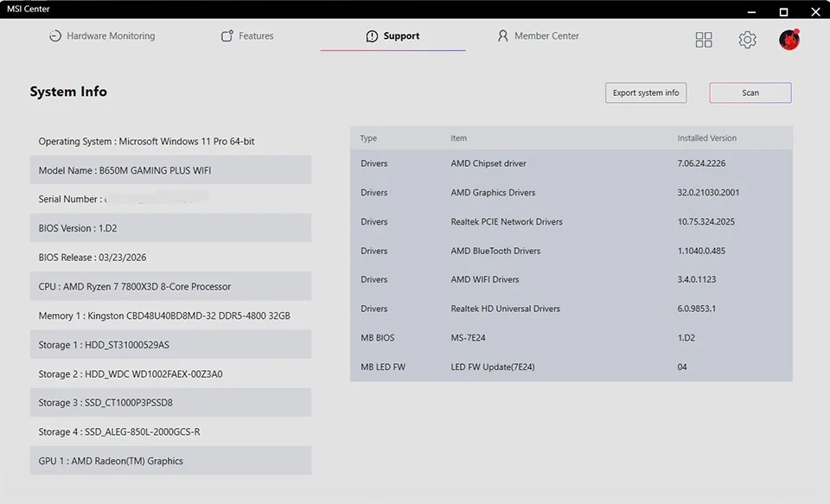
Task: Click the user profile avatar
Action: pyautogui.click(x=789, y=40)
